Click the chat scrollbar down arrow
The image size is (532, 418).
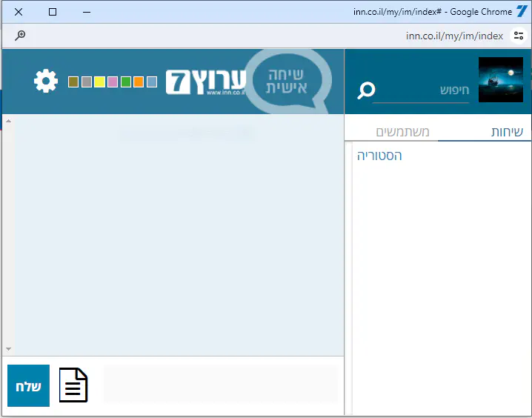click(8, 348)
